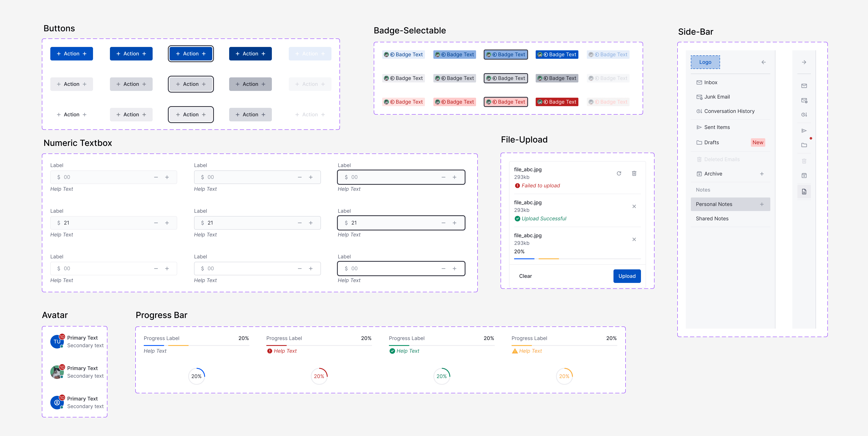Click mail icon in collapsed sidebar
The height and width of the screenshot is (436, 868).
pyautogui.click(x=804, y=86)
